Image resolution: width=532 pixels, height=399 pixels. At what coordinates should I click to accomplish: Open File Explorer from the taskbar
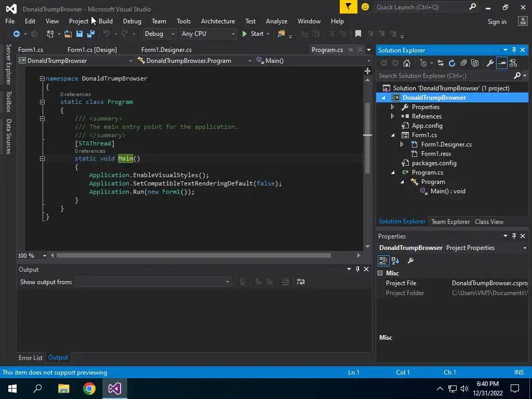[63, 389]
